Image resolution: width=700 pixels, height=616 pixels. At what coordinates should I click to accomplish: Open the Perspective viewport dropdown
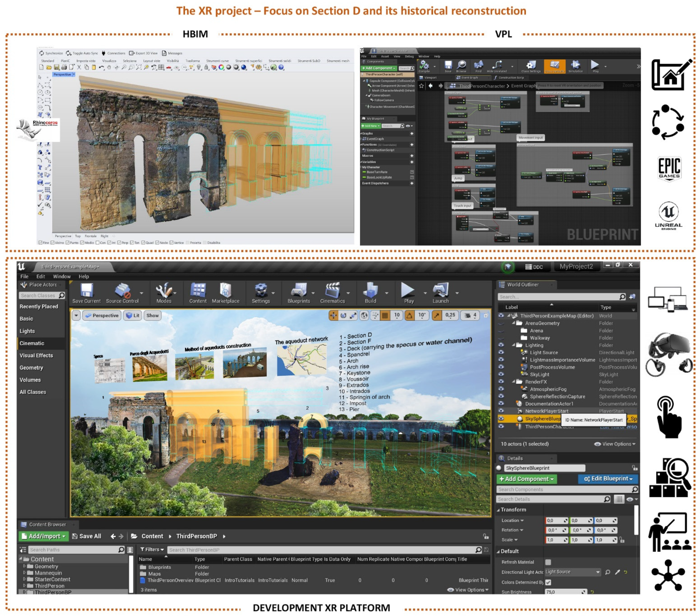click(102, 315)
